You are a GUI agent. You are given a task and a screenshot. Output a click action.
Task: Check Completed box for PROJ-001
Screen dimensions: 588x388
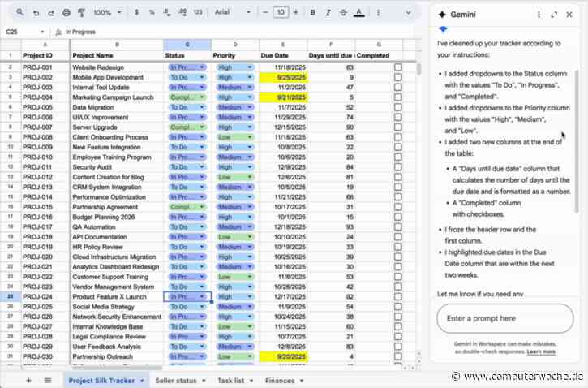398,67
